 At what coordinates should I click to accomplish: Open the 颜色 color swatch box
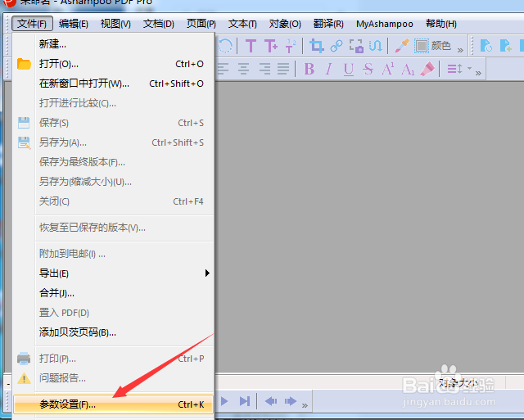422,46
